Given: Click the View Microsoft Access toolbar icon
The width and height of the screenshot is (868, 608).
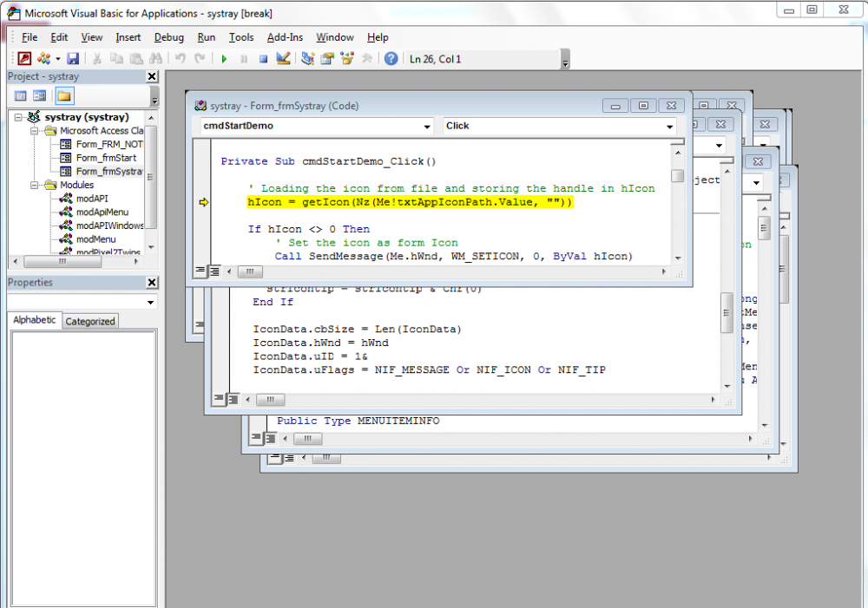Looking at the screenshot, I should tap(24, 59).
